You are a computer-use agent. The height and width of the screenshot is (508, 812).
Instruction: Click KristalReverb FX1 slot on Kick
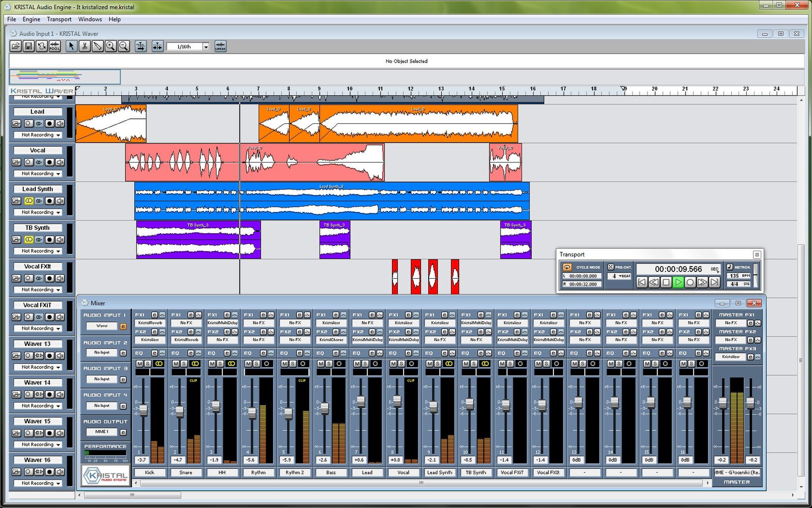[150, 323]
